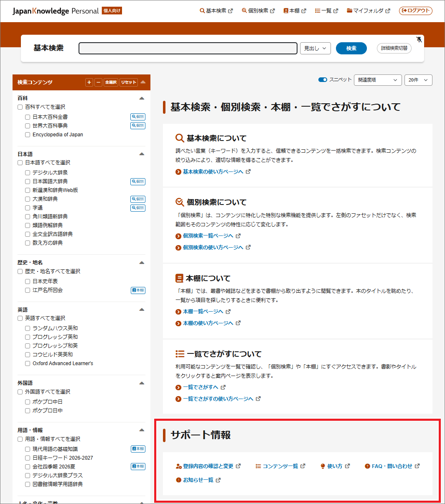Image resolution: width=445 pixels, height=504 pixels.
Task: Click the 個別 icon next to 字通
Action: 138,208
